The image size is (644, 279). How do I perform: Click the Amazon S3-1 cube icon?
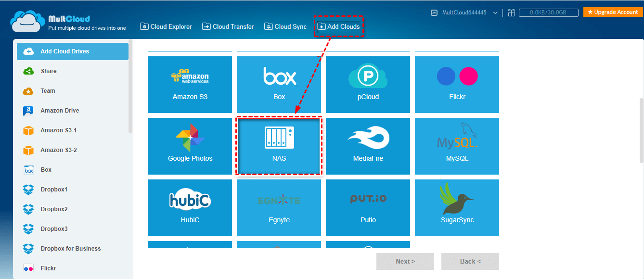click(28, 130)
